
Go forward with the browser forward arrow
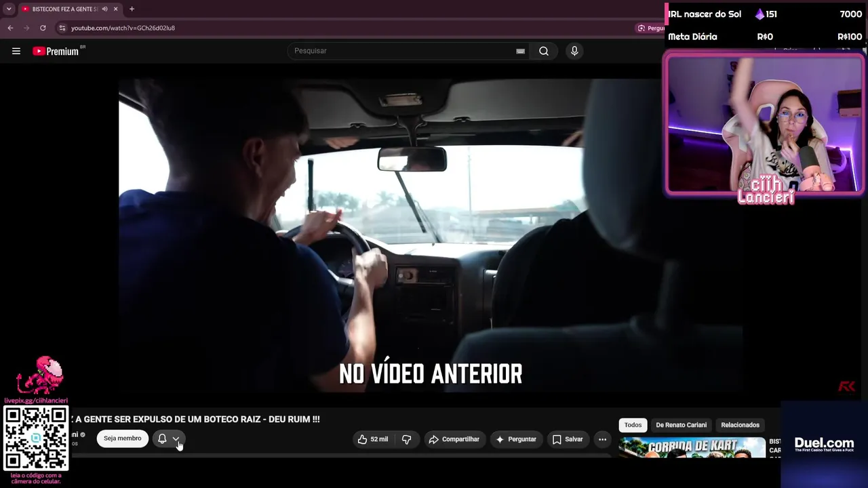coord(26,28)
